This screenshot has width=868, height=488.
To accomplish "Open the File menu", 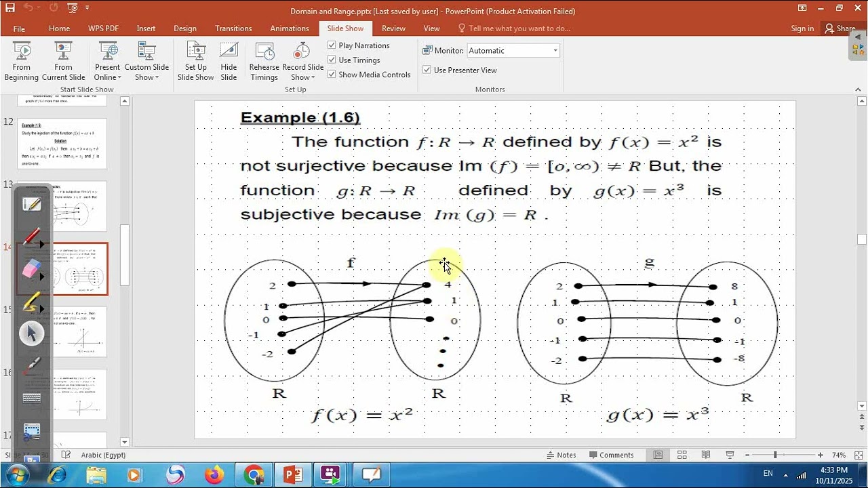I will tap(19, 28).
